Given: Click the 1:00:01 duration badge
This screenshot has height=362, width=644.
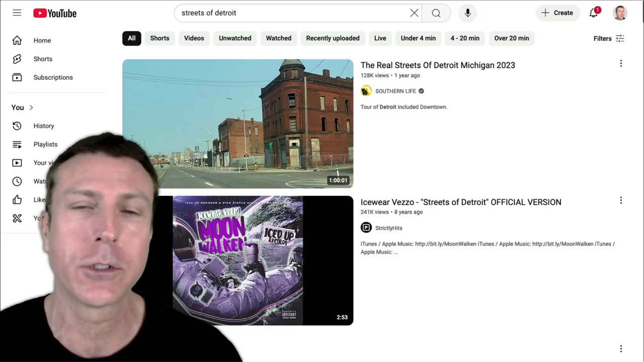Looking at the screenshot, I should click(x=338, y=180).
